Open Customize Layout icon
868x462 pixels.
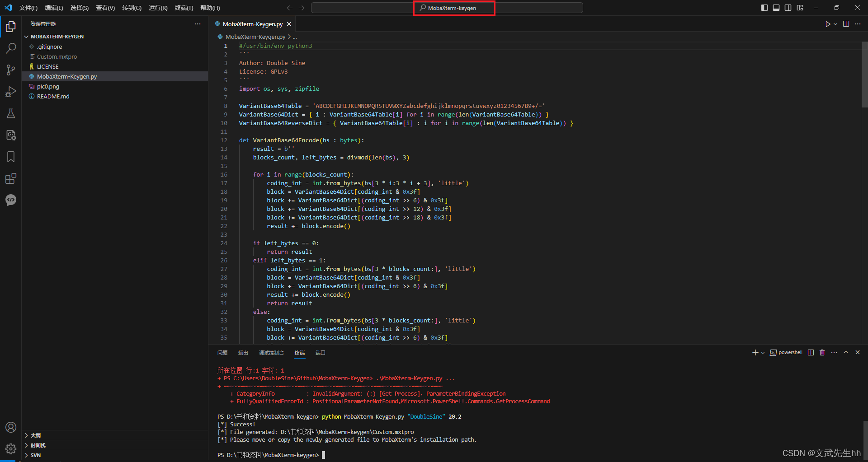800,8
